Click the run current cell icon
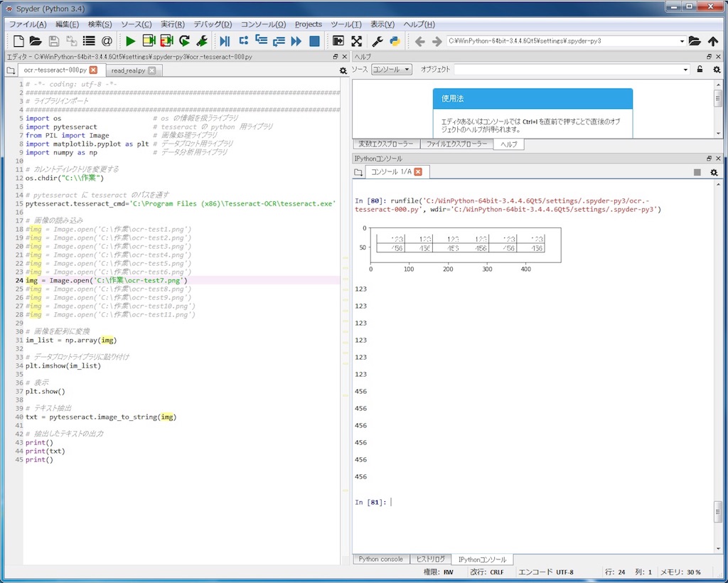Screen dimensions: 728x583 coord(149,41)
